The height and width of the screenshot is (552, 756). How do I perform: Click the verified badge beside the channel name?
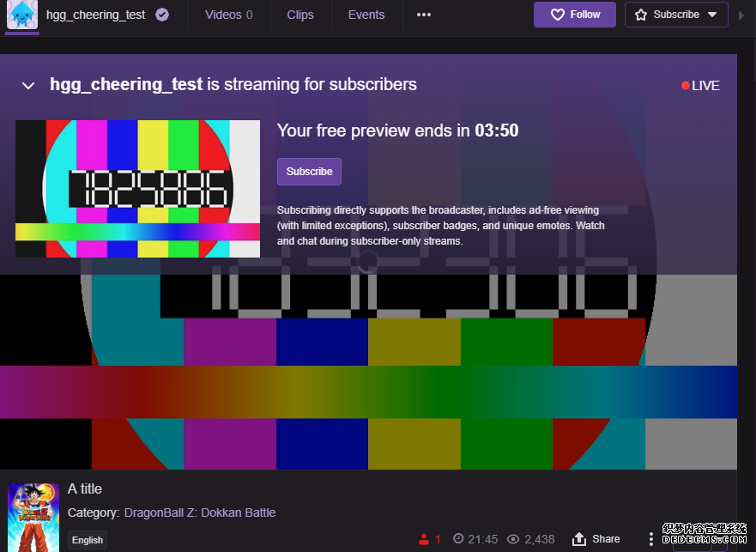[x=162, y=15]
